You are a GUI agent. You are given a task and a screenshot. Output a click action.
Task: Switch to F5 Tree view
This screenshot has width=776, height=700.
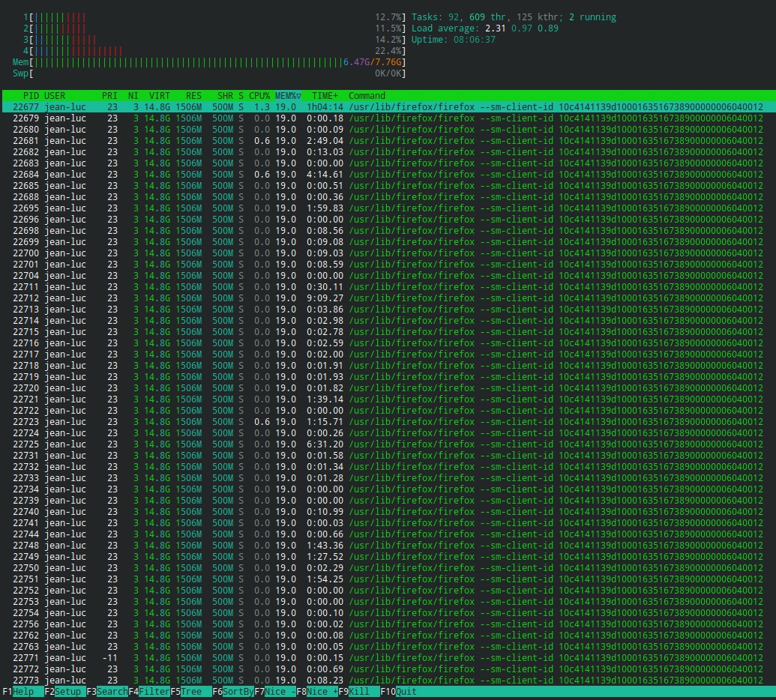coord(191,692)
